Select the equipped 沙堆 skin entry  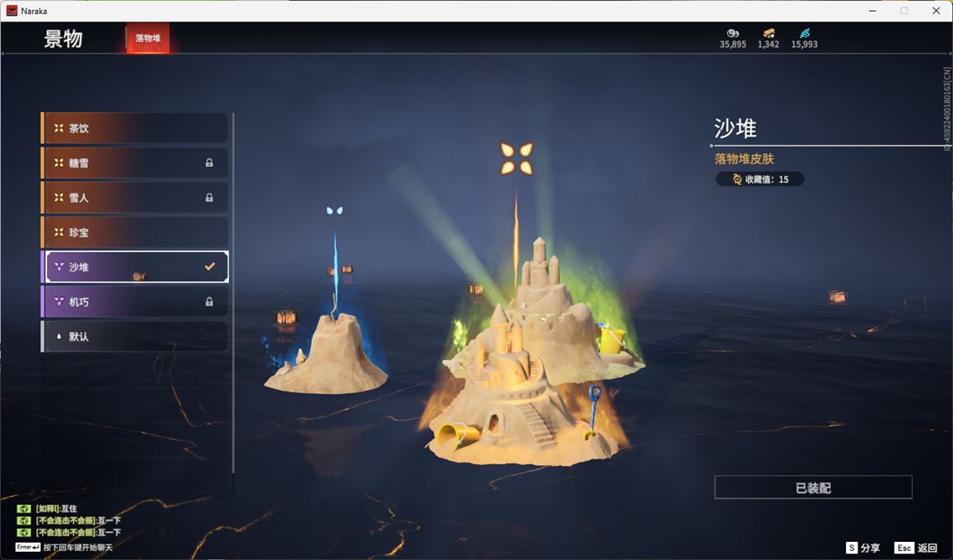(x=134, y=267)
